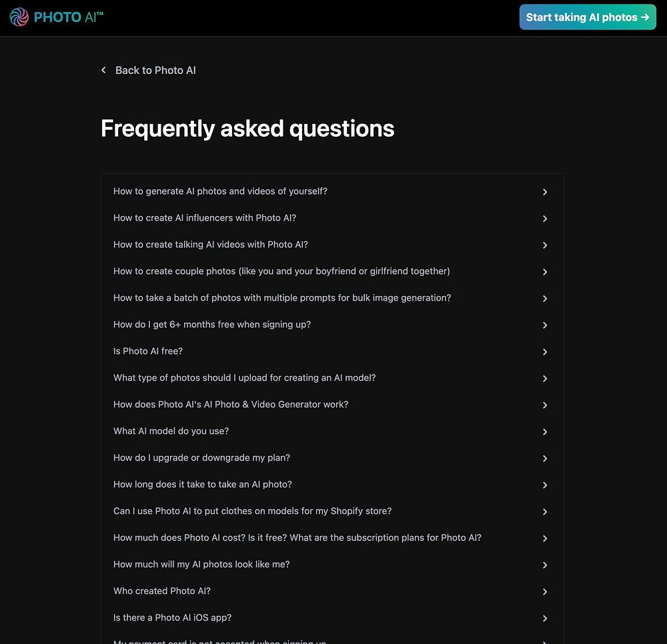The width and height of the screenshot is (667, 644).
Task: Click chevron for photos to upload question
Action: point(545,379)
